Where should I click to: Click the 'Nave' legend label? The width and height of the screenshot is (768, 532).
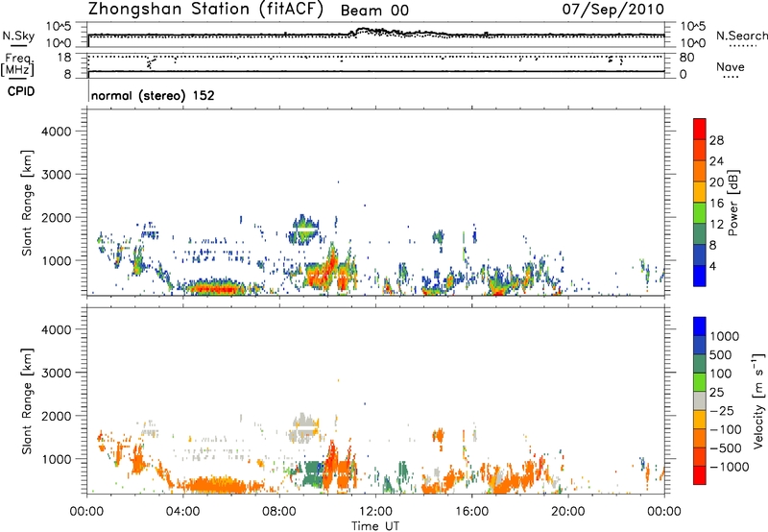[x=731, y=67]
